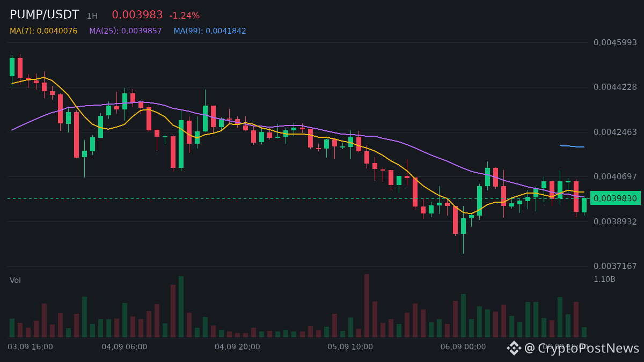Screen dimensions: 644x362
Task: Click the 05.09 10:00 time axis label
Action: click(x=350, y=347)
